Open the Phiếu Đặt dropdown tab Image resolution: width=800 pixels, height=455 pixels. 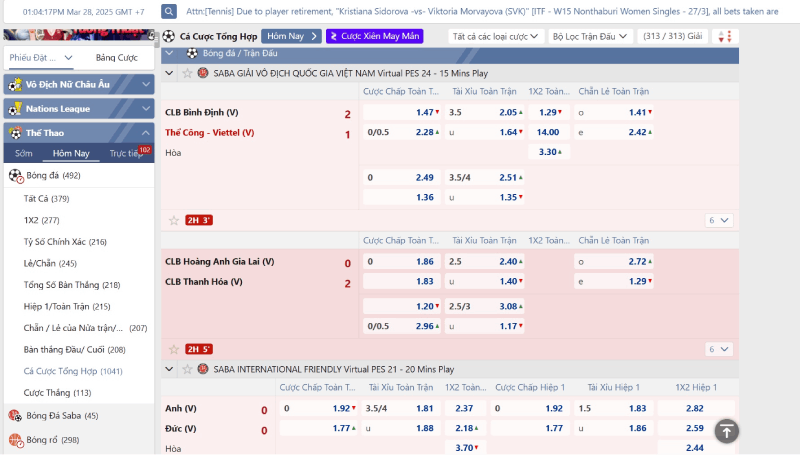41,58
